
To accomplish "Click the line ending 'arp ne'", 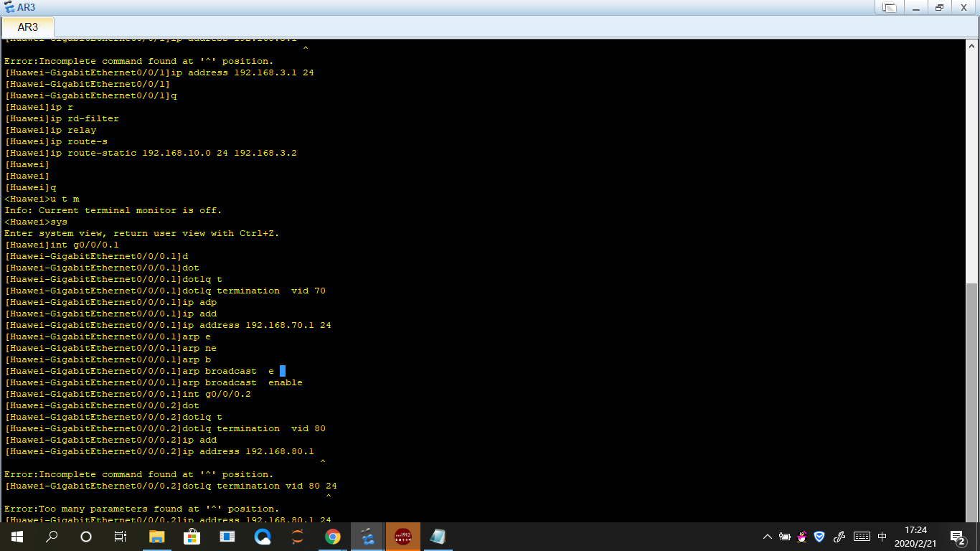I will tap(110, 348).
